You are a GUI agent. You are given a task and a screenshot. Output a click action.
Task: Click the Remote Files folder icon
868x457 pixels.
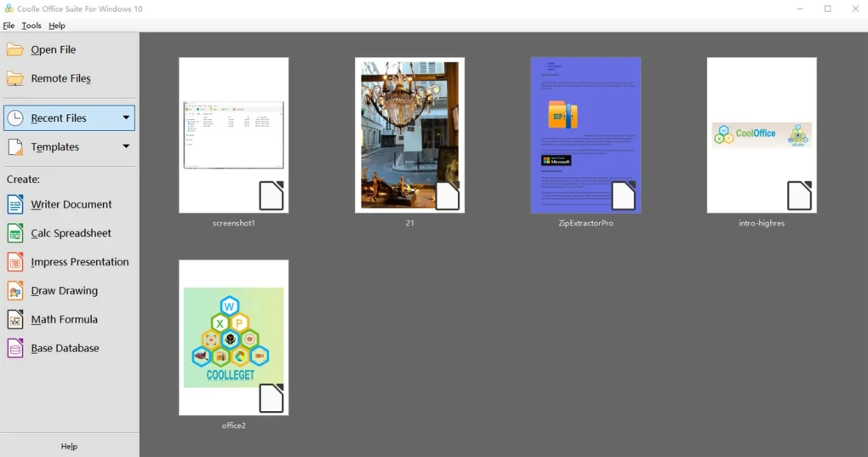click(15, 78)
